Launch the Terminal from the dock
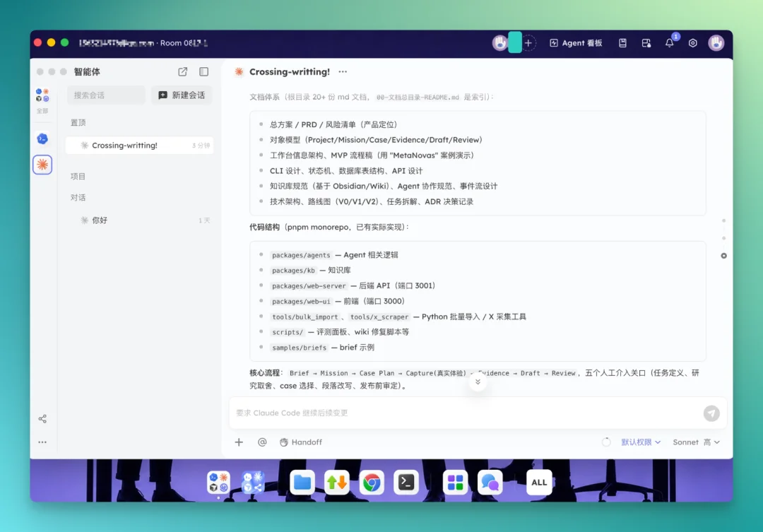The width and height of the screenshot is (763, 532). tap(406, 483)
